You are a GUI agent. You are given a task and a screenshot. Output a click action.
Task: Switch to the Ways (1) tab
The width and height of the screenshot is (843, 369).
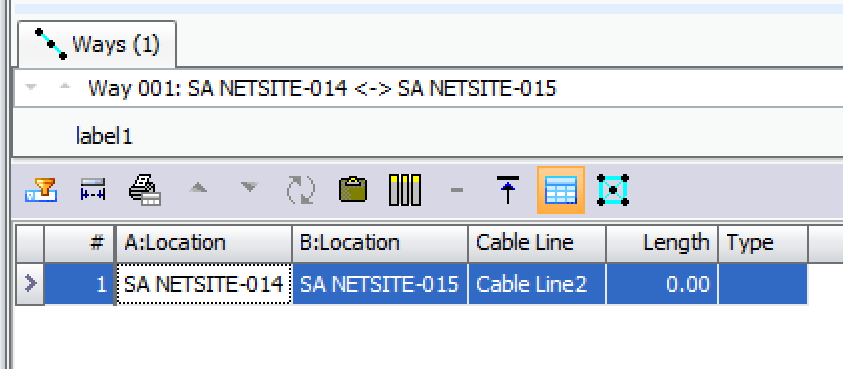[x=97, y=44]
